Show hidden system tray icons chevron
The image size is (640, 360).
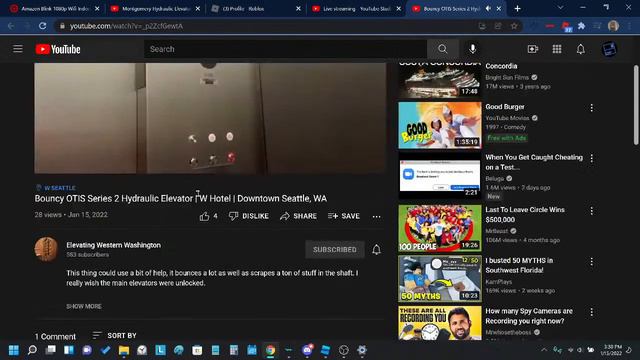(544, 350)
